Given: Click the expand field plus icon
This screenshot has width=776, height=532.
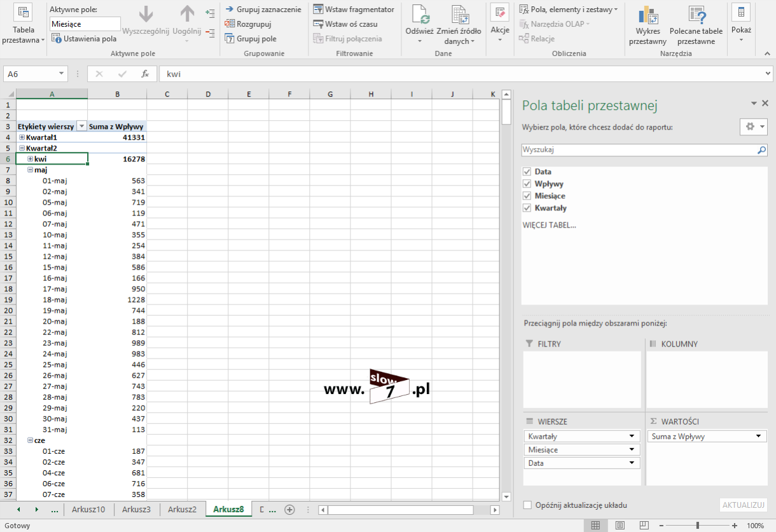Looking at the screenshot, I should click(211, 12).
